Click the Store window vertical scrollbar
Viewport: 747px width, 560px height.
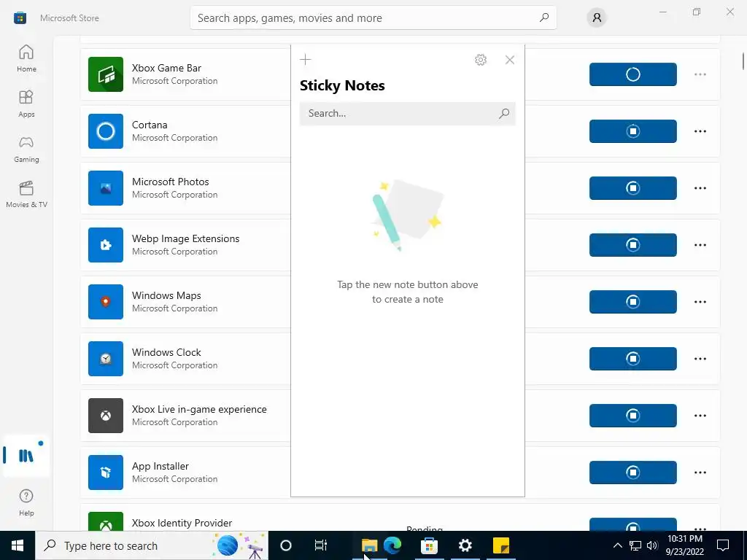click(x=743, y=61)
